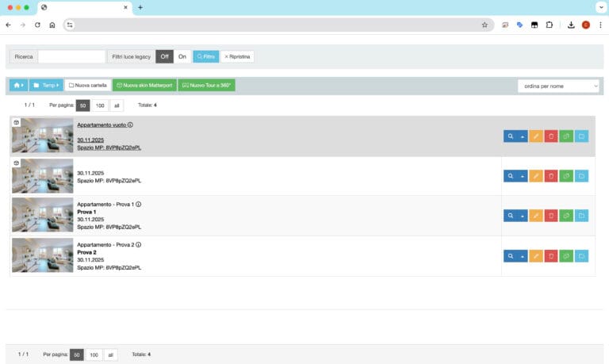The height and width of the screenshot is (364, 609).
Task: Click the browser downloads icon
Action: click(x=571, y=25)
